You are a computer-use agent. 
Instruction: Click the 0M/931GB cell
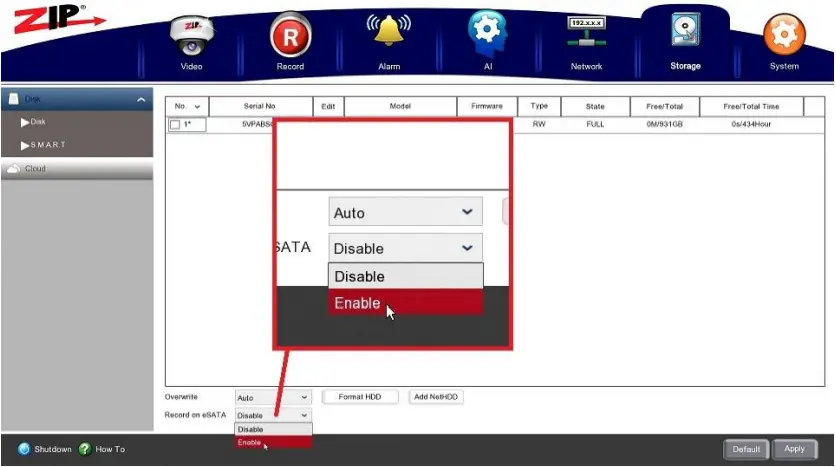(x=664, y=124)
